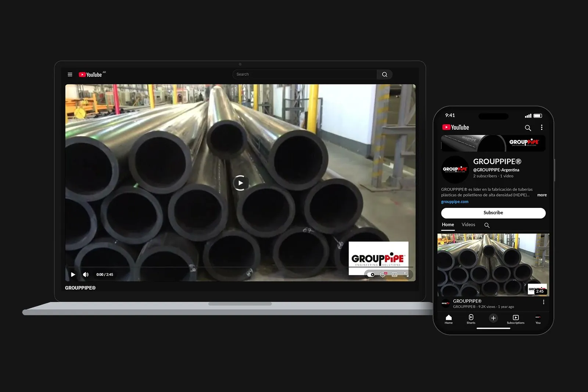Open the pipes video thumbnail on phone
The height and width of the screenshot is (392, 588).
pyautogui.click(x=493, y=265)
